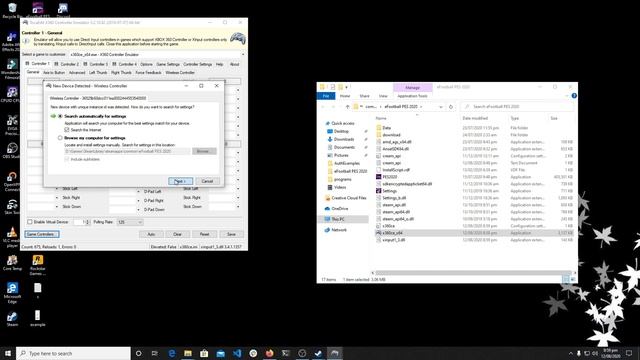
Task: Open Visual Studio Code from the taskbar
Action: pyautogui.click(x=237, y=353)
